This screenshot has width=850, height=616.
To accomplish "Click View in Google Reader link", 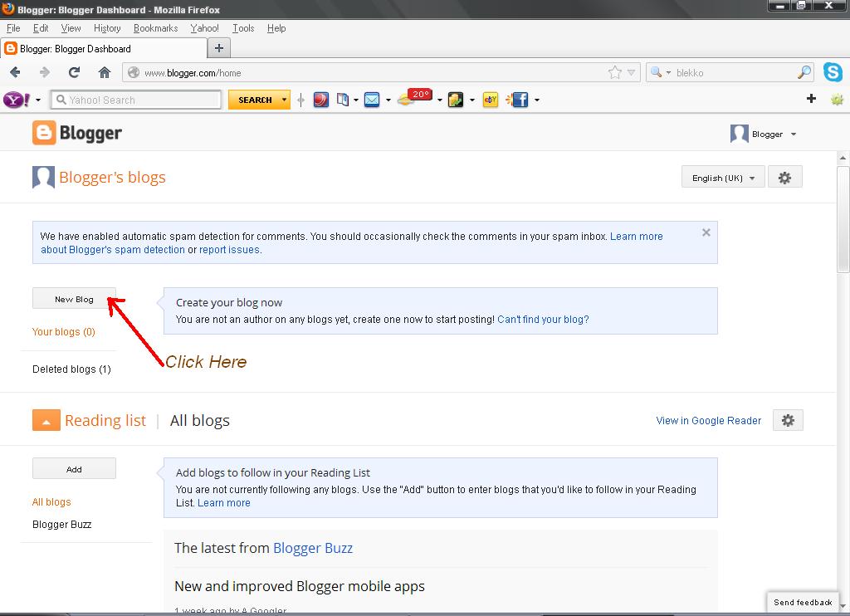I will click(x=709, y=420).
